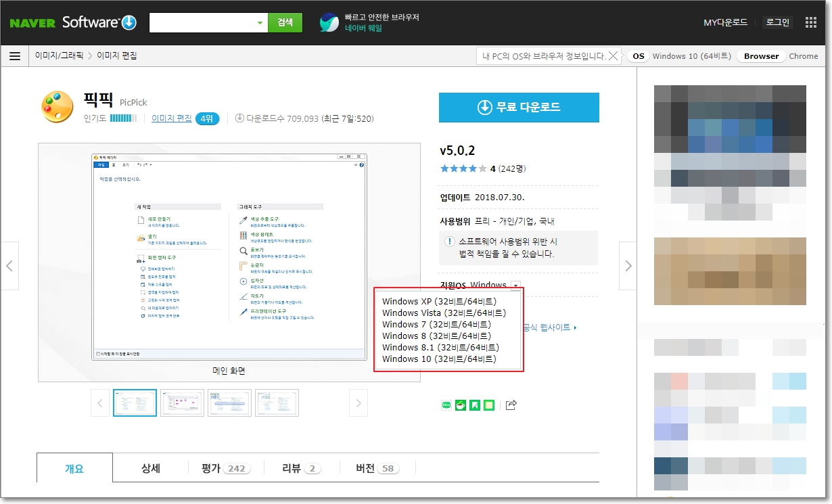Click the '2018.07.30.' update date

[x=500, y=198]
